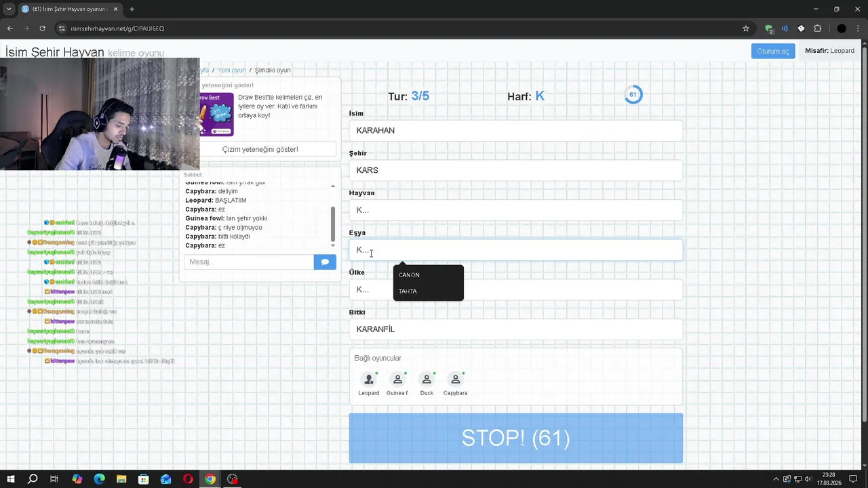Open the white dice-shaped extension icon
Image resolution: width=868 pixels, height=488 pixels.
[x=801, y=28]
